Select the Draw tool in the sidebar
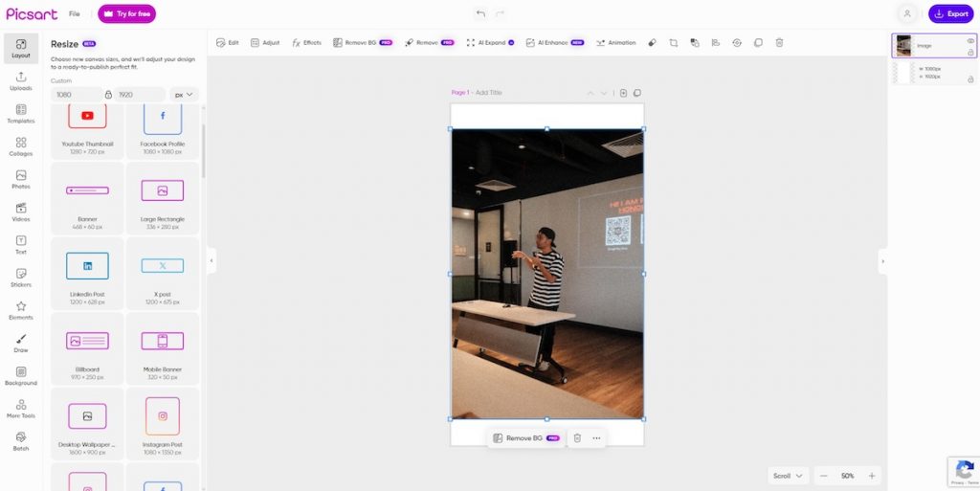The height and width of the screenshot is (491, 980). point(21,344)
